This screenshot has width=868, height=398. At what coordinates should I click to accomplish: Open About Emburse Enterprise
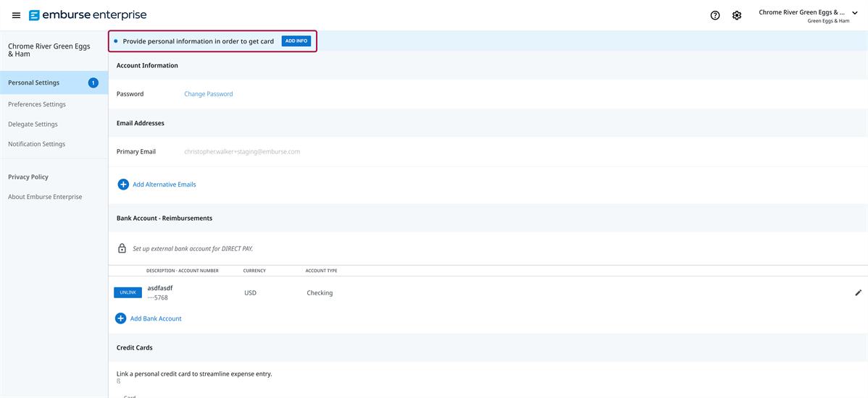[x=45, y=197]
